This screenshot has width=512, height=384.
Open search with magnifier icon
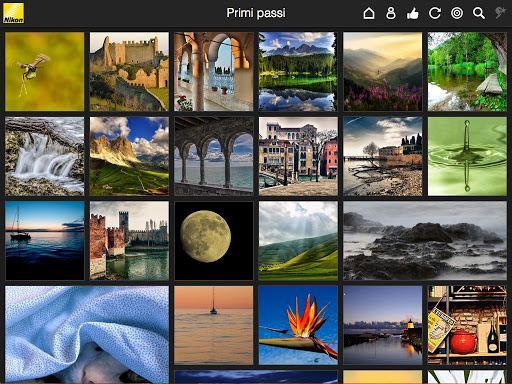click(x=479, y=13)
